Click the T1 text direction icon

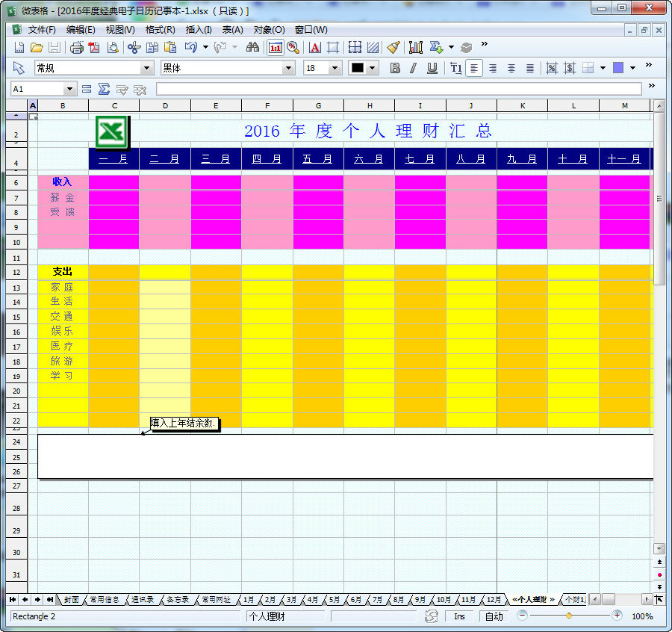pos(456,68)
